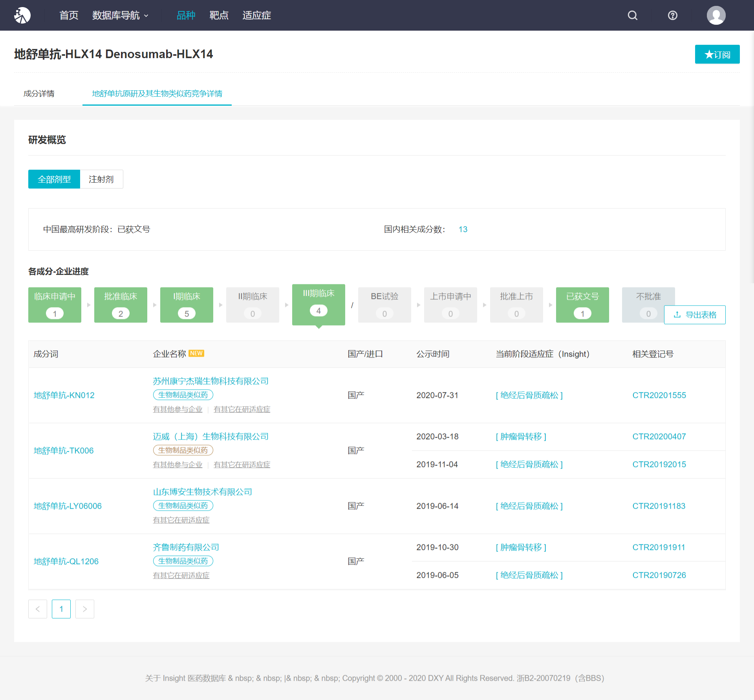Select the 上市申请中 stage box
Image resolution: width=754 pixels, height=700 pixels.
point(450,305)
